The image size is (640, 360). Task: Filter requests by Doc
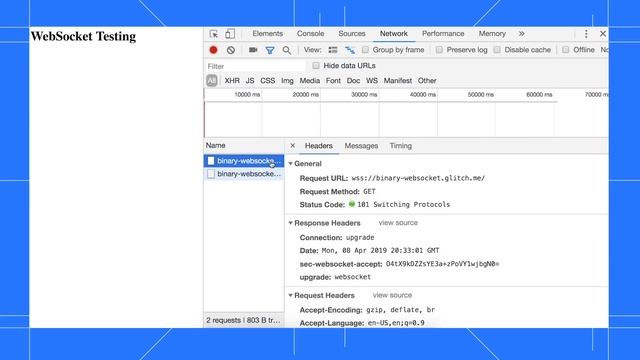[x=353, y=81]
